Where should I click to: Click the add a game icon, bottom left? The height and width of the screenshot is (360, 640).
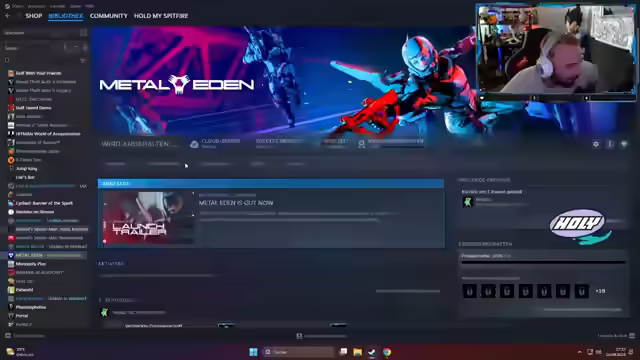coord(8,336)
